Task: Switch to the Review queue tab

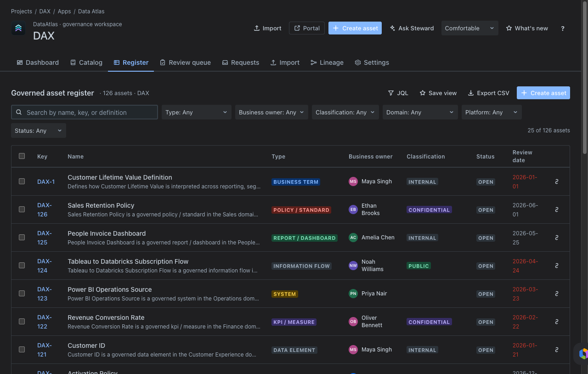Action: [185, 62]
